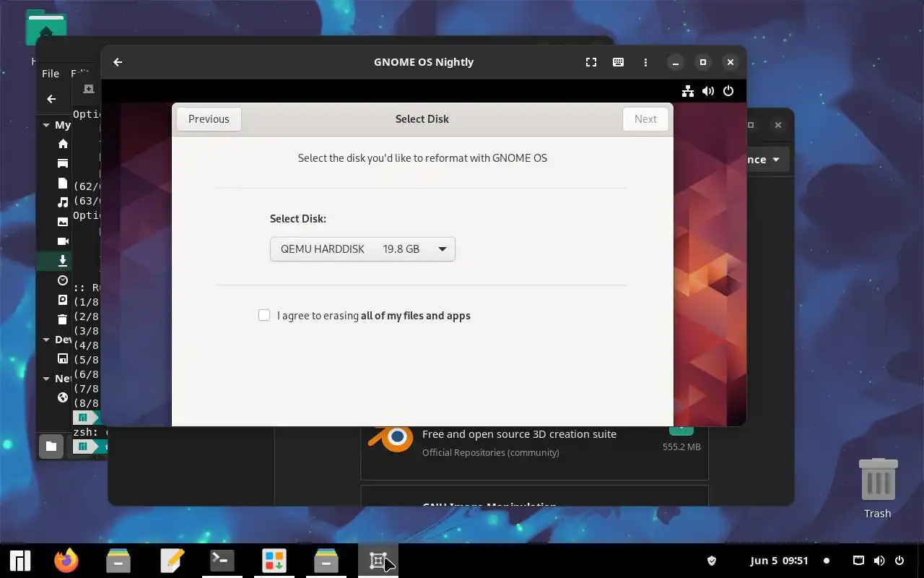Toggle the places sidebar button at bottom
This screenshot has width=924, height=578.
pyautogui.click(x=51, y=447)
